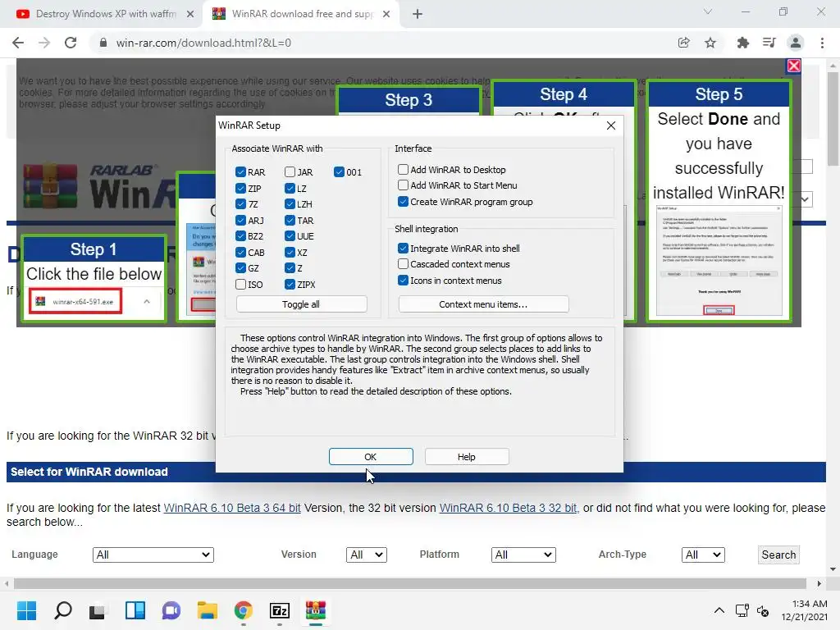The height and width of the screenshot is (630, 840).
Task: View site info via the padlock icon
Action: coord(103,43)
